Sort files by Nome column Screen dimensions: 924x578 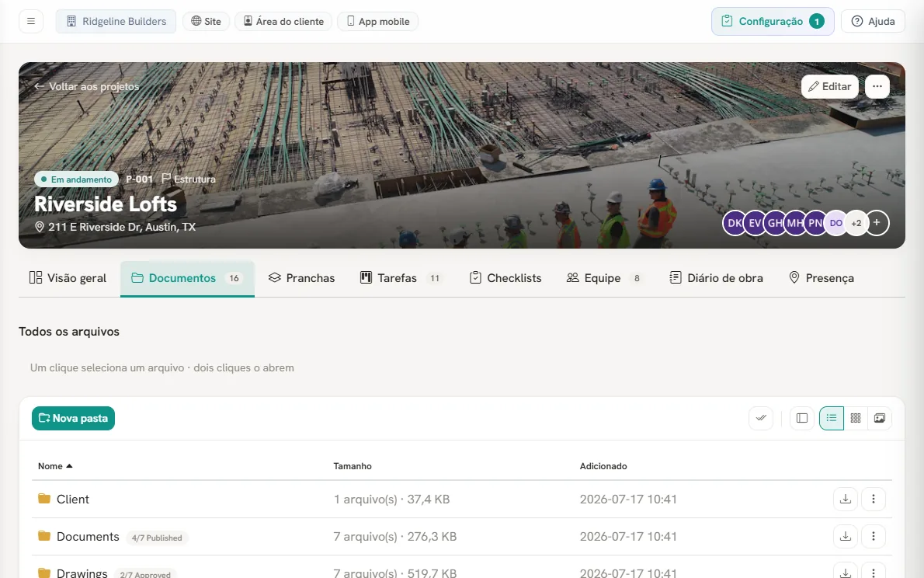click(x=55, y=466)
